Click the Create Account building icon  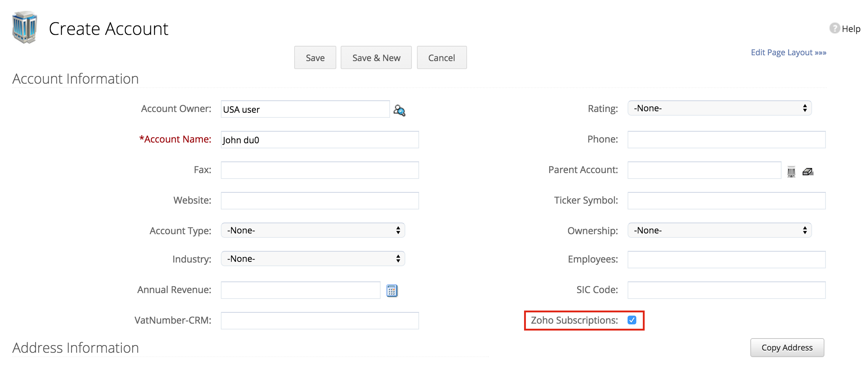24,28
